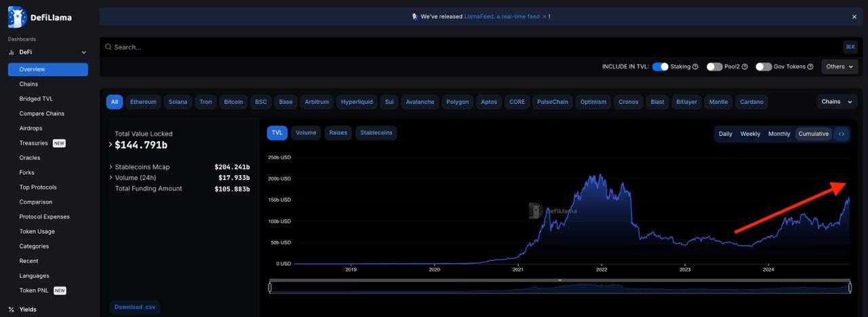Filter by Mantle chain
Screen dimensions: 868x317
point(718,102)
